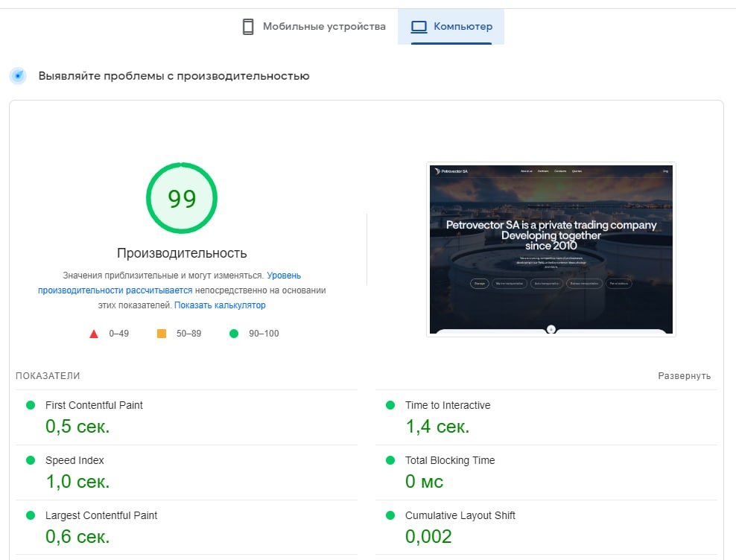Click the blue radar performance icon
736x560 pixels.
[19, 75]
